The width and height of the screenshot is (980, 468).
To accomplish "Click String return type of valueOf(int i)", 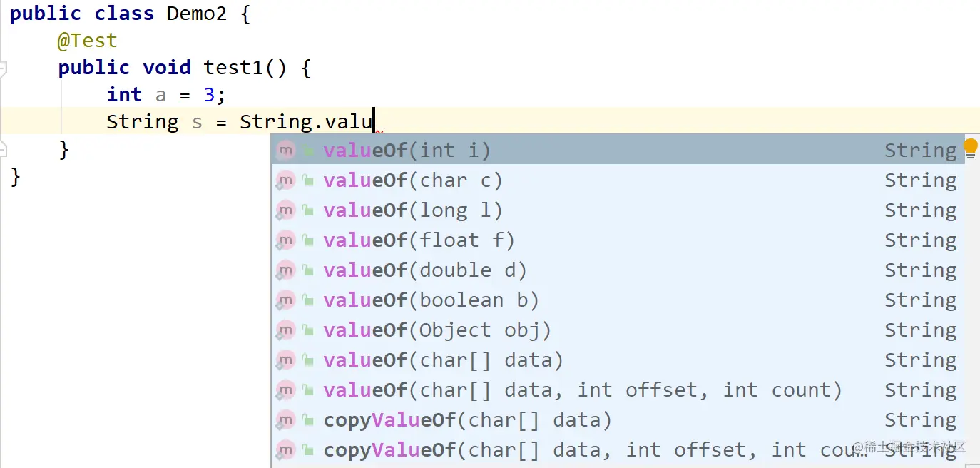I will pos(921,151).
